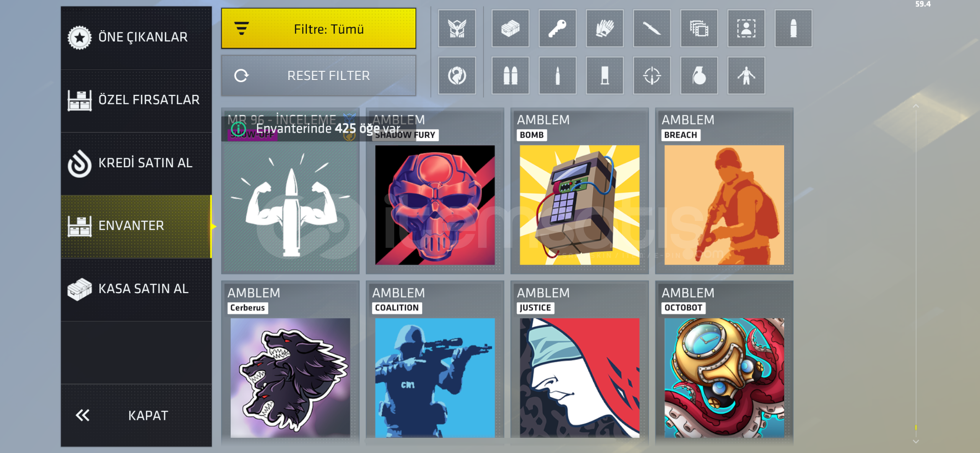This screenshot has height=453, width=980.
Task: Select the winged emblem filter icon
Action: pos(457,29)
